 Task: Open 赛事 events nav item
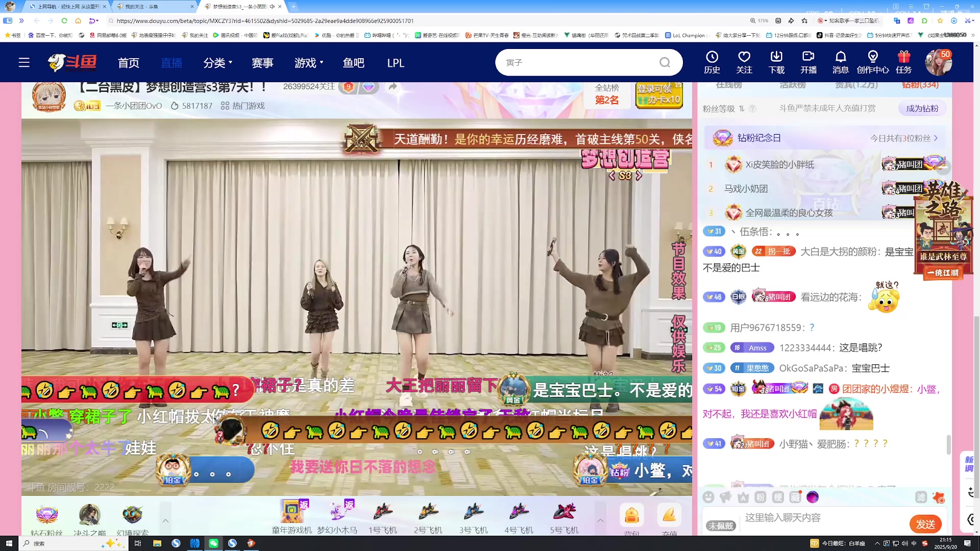(x=262, y=63)
